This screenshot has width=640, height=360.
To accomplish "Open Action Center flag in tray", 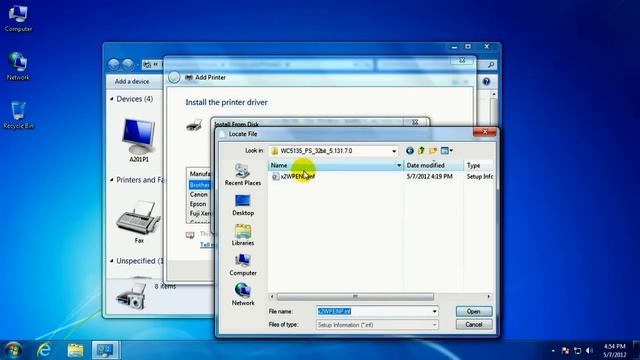I will (x=565, y=351).
